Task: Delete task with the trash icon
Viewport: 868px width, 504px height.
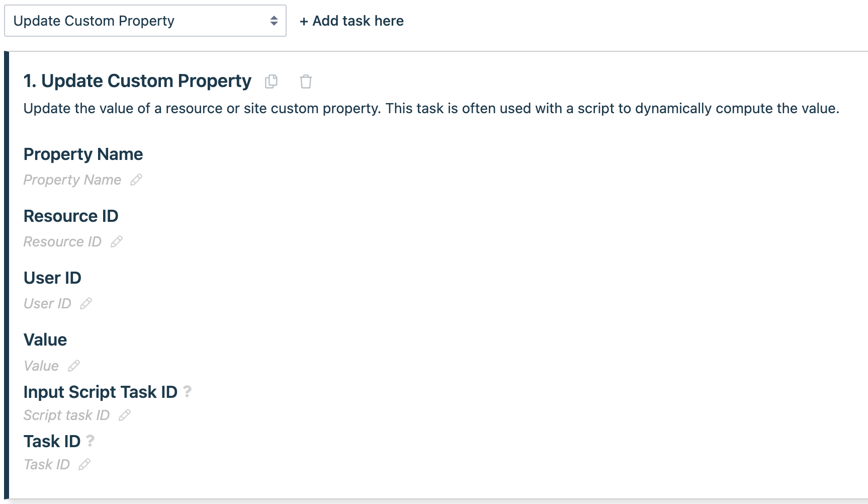Action: (306, 81)
